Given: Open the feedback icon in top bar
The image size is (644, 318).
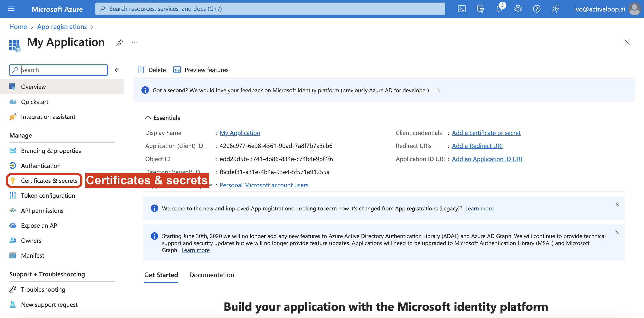Looking at the screenshot, I should [555, 9].
